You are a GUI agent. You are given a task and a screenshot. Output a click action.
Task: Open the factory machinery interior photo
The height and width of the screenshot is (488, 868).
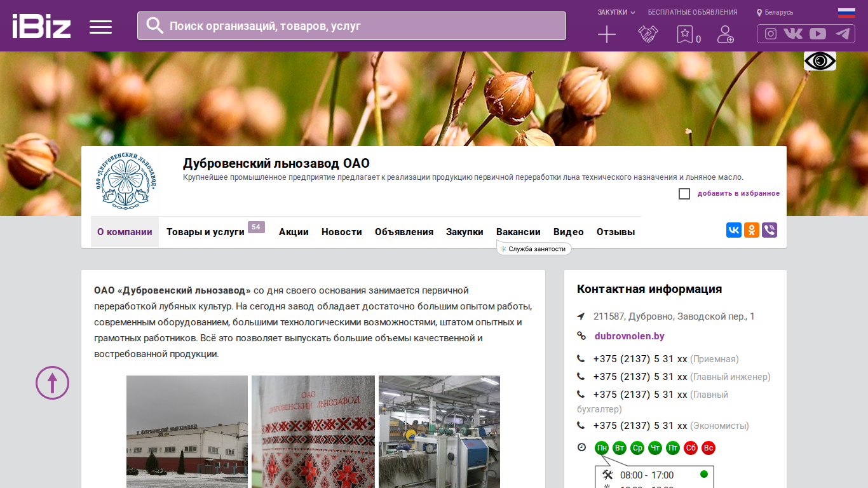point(439,431)
